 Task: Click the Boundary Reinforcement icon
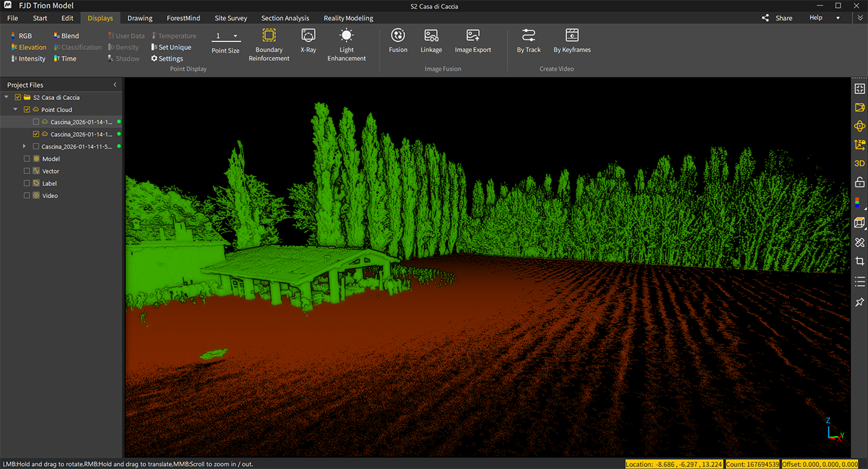pyautogui.click(x=268, y=36)
